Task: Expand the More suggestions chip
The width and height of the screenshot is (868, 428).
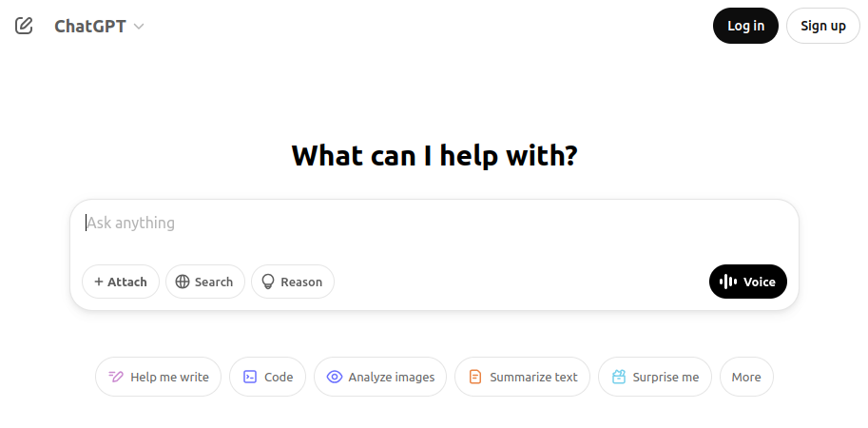Action: [x=746, y=377]
